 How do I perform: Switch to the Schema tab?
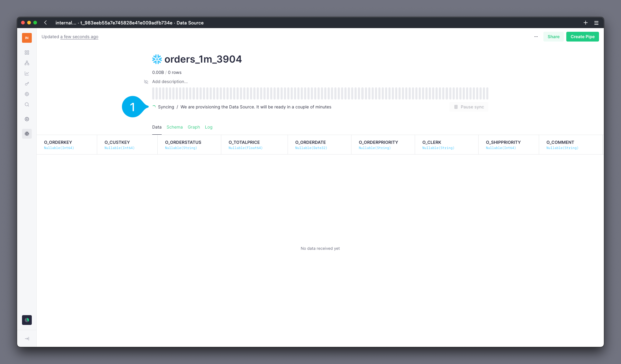click(175, 127)
